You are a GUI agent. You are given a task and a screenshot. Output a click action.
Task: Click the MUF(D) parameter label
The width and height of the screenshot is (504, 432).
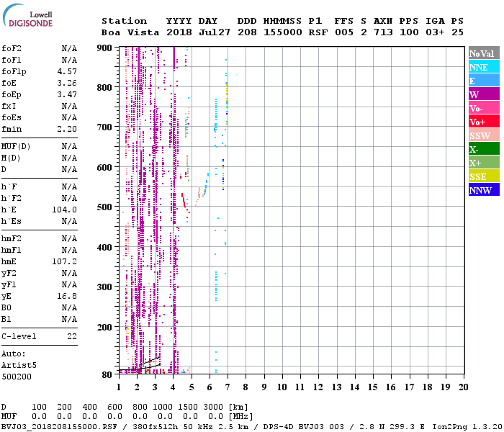16,147
